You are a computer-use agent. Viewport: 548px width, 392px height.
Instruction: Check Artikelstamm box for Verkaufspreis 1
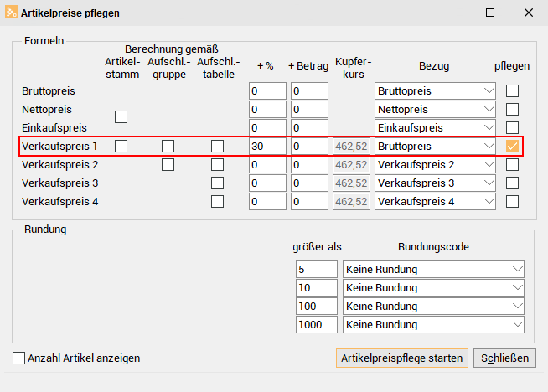pos(121,146)
